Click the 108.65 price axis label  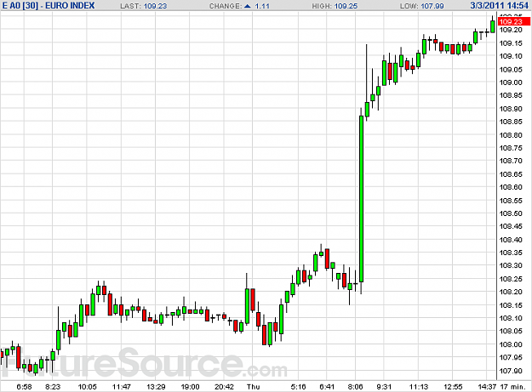coord(511,174)
